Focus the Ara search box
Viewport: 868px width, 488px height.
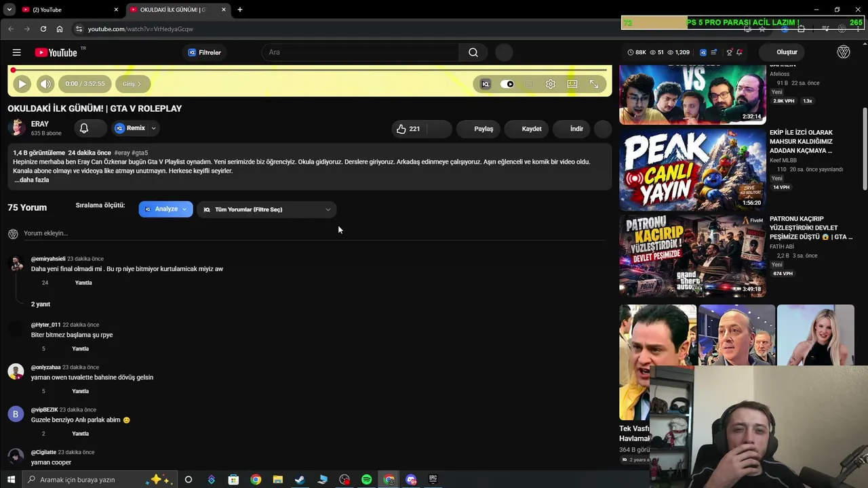[359, 52]
